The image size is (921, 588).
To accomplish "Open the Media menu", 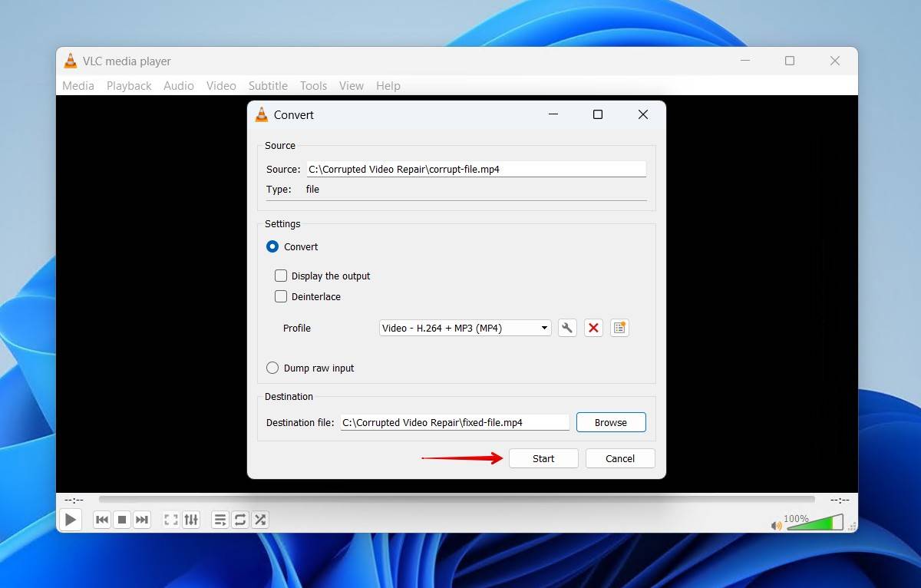I will click(x=78, y=86).
